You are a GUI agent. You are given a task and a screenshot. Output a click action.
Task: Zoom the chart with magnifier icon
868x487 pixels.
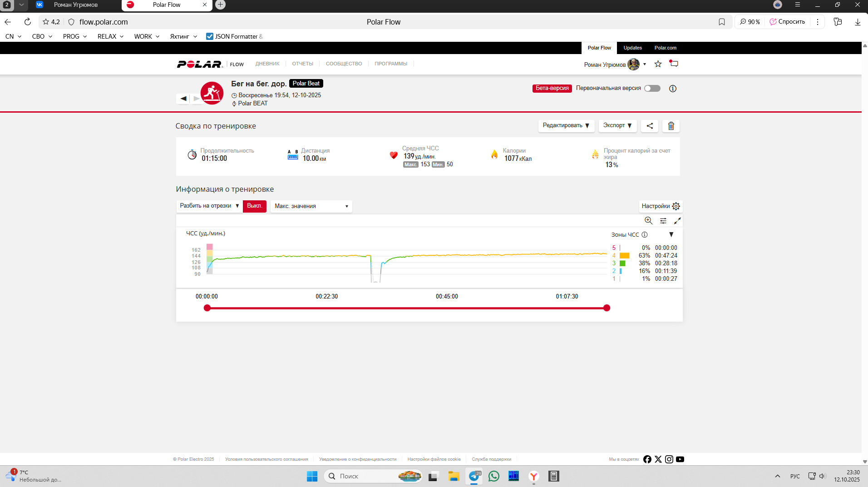click(648, 221)
